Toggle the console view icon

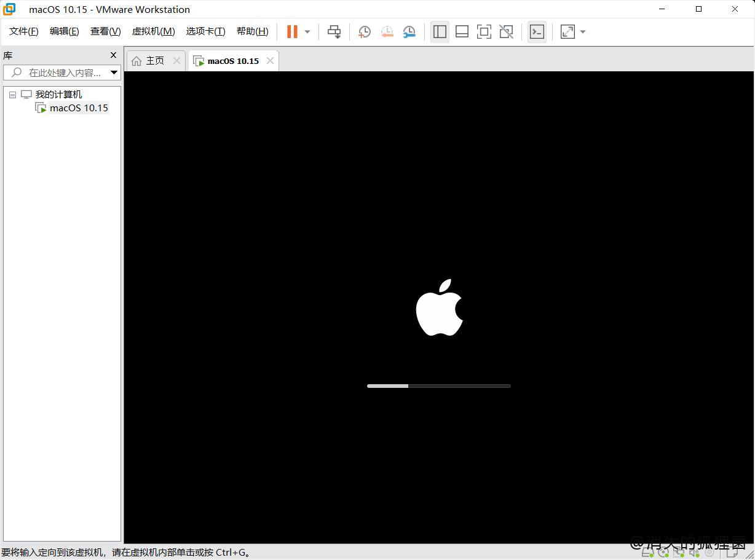click(537, 31)
